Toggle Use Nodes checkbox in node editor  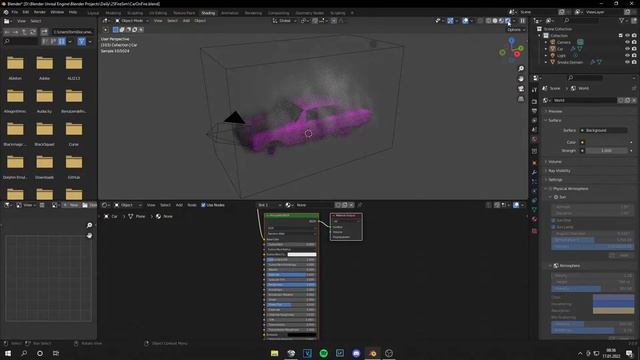coord(203,205)
